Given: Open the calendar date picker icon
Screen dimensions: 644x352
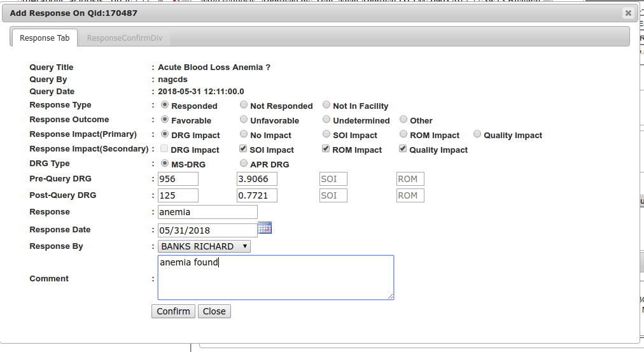Looking at the screenshot, I should click(265, 228).
